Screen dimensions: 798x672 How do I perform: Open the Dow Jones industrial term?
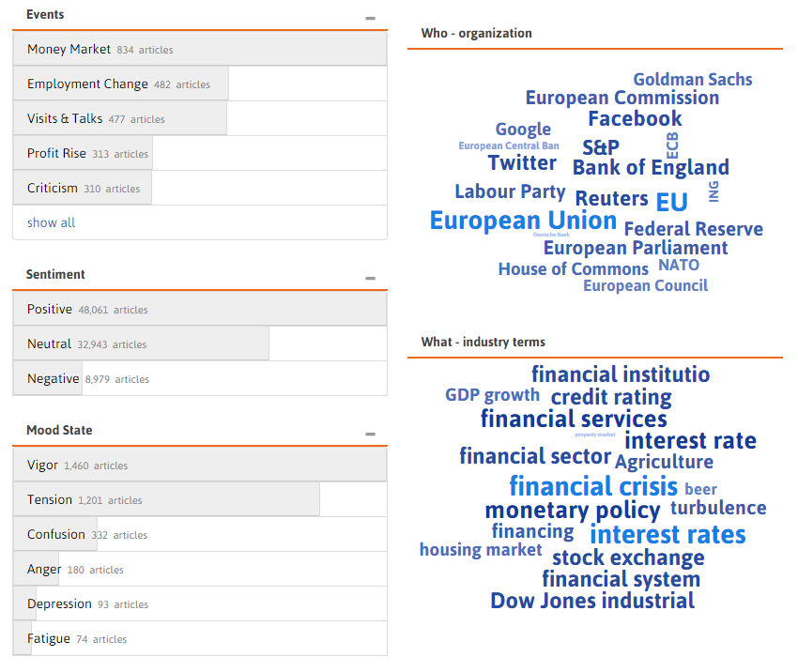click(592, 601)
